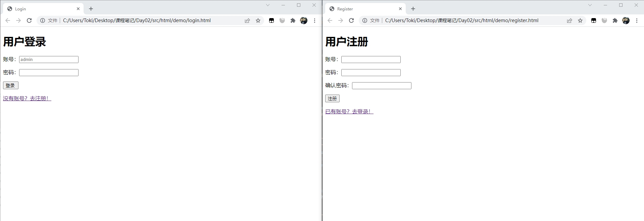
Task: Expand tab search in Register window
Action: pyautogui.click(x=590, y=5)
